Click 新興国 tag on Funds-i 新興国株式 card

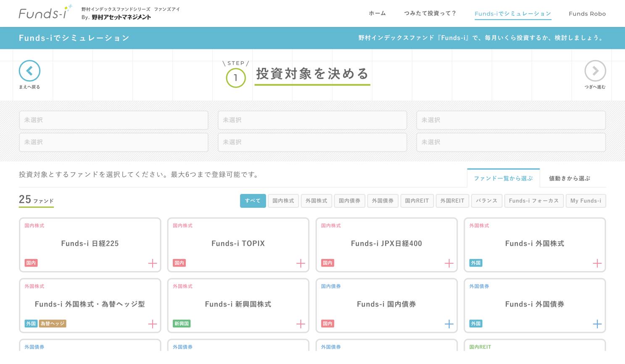182,323
